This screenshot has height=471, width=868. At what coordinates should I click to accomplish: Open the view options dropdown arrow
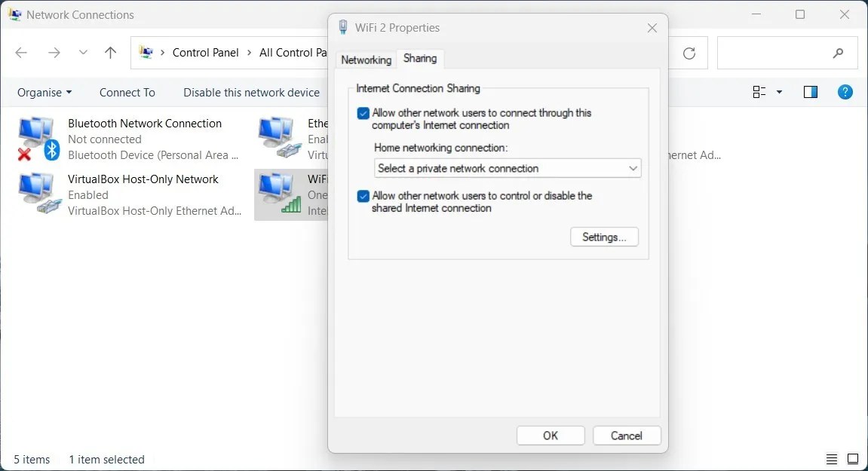click(778, 91)
